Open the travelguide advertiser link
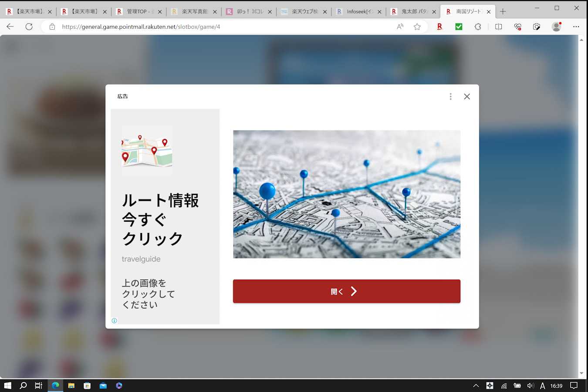 [x=141, y=259]
